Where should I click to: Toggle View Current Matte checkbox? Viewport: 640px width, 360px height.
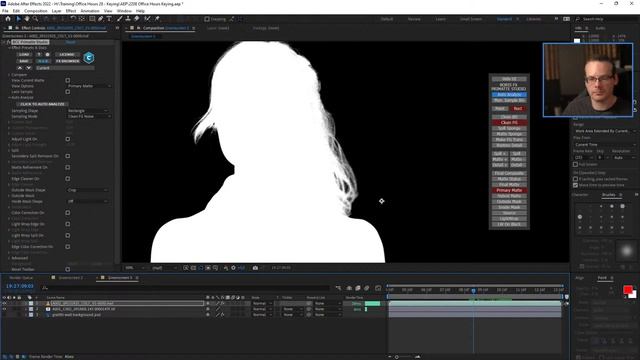pos(68,80)
